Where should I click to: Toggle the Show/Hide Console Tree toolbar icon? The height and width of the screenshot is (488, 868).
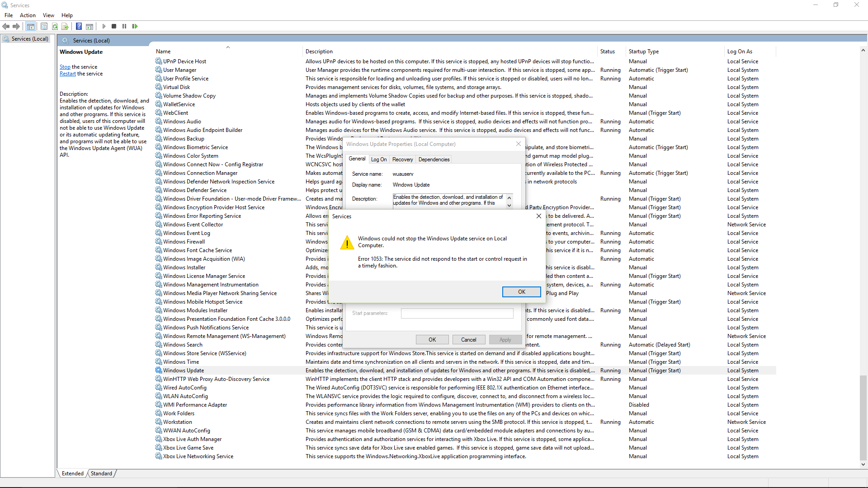tap(31, 26)
